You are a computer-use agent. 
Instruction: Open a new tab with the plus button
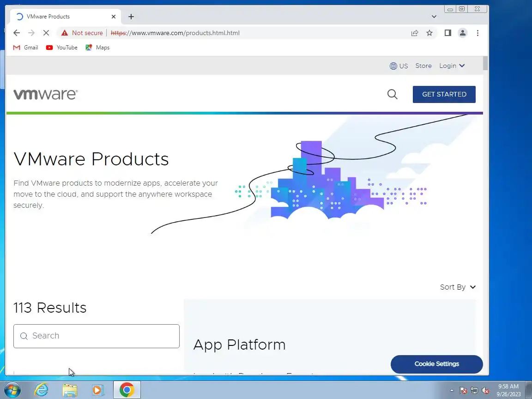tap(131, 17)
